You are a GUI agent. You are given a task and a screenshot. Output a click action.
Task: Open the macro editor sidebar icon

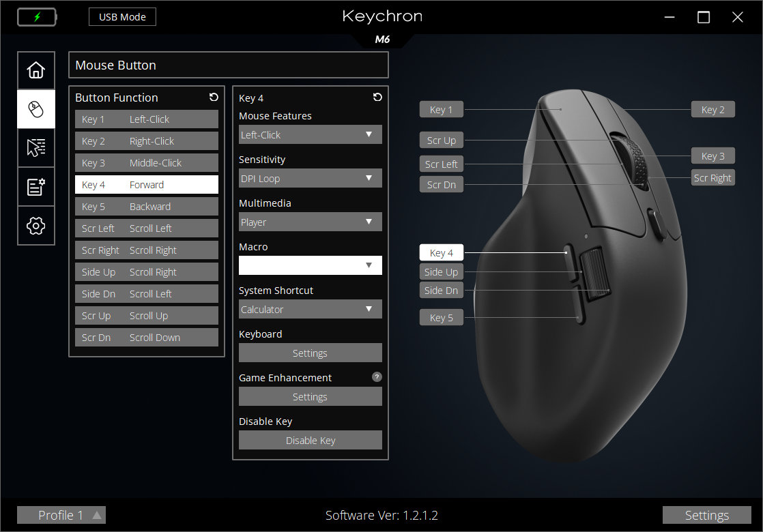(x=36, y=187)
